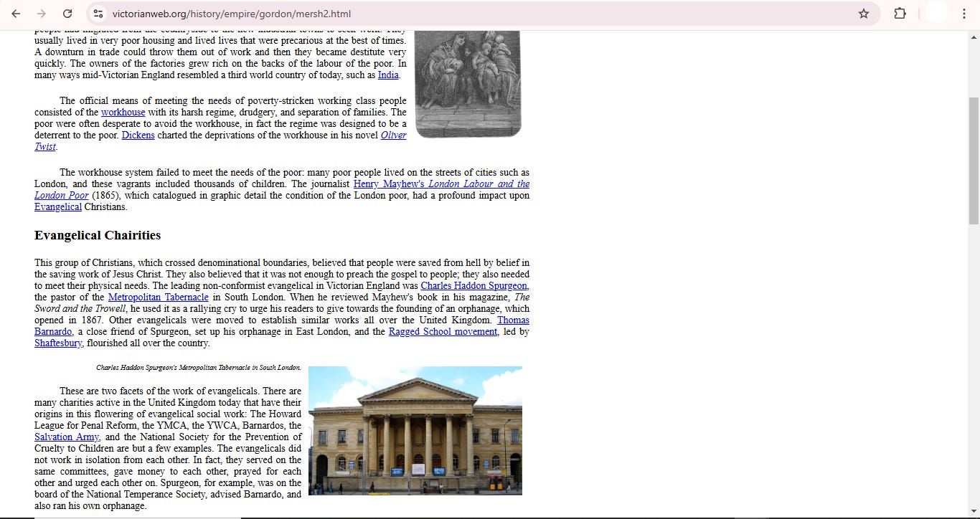980x519 pixels.
Task: Open the Salvation Army link
Action: coord(67,437)
